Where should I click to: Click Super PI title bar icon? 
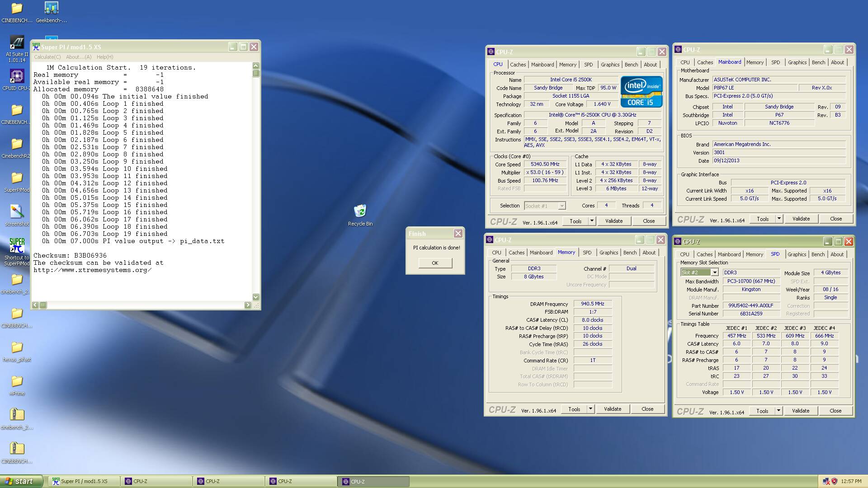36,47
